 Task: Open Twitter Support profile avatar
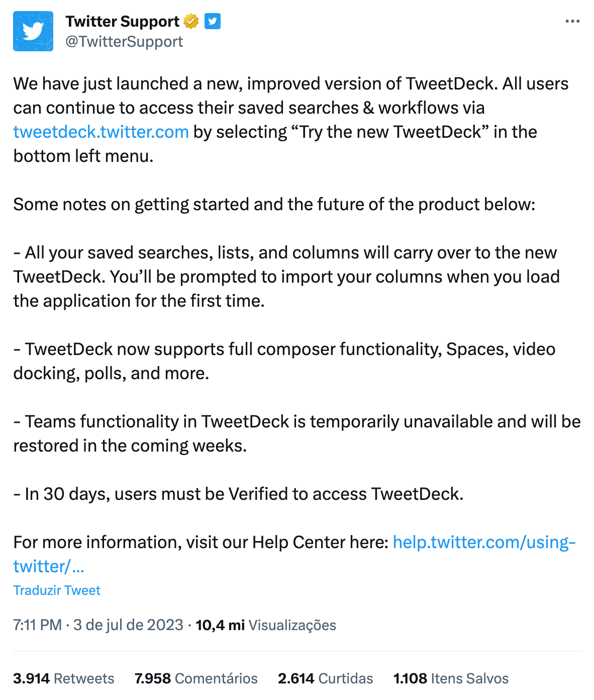coord(33,31)
